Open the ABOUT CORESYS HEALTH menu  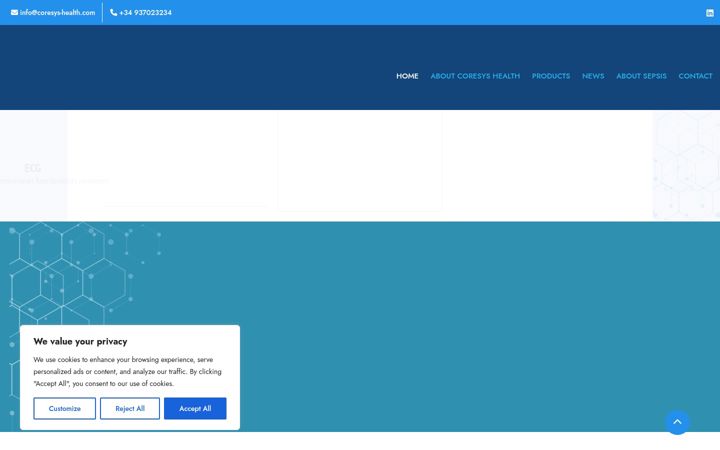point(475,76)
